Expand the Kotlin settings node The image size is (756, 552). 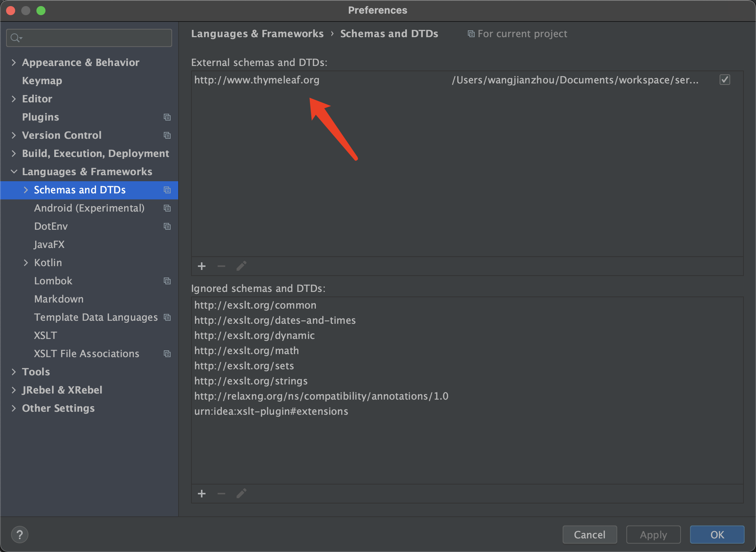pyautogui.click(x=26, y=263)
